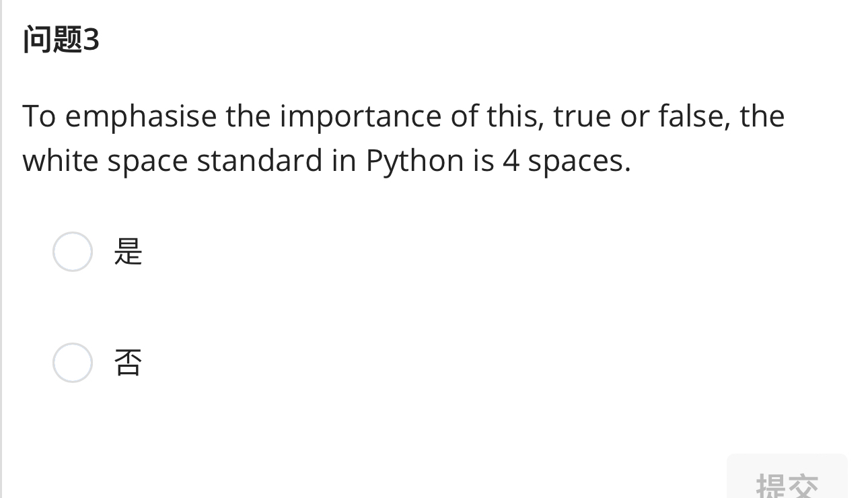Submit the quiz answer via 提交
The width and height of the screenshot is (868, 498).
coord(787,483)
